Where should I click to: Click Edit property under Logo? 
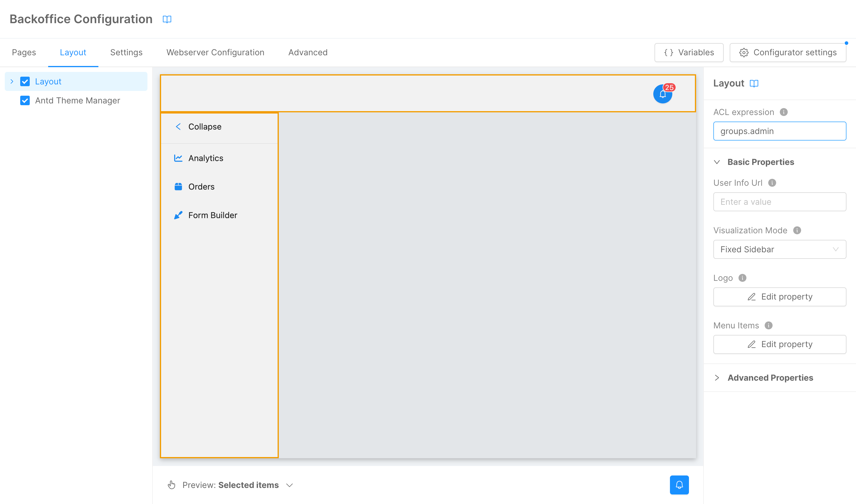click(779, 297)
